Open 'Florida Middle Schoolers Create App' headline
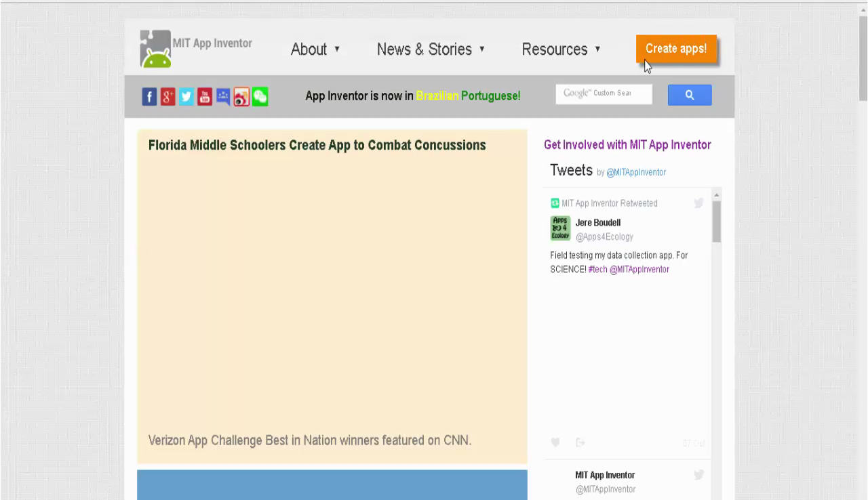 pos(317,145)
